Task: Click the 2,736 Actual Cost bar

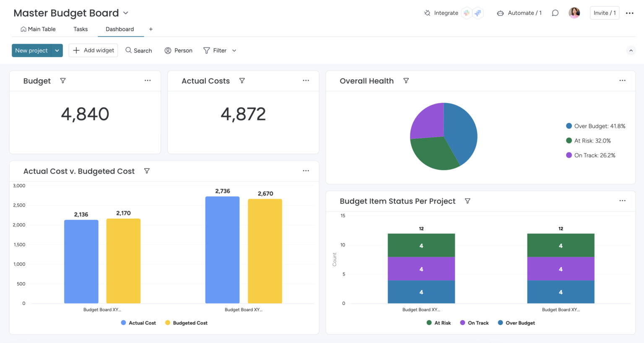Action: point(223,250)
